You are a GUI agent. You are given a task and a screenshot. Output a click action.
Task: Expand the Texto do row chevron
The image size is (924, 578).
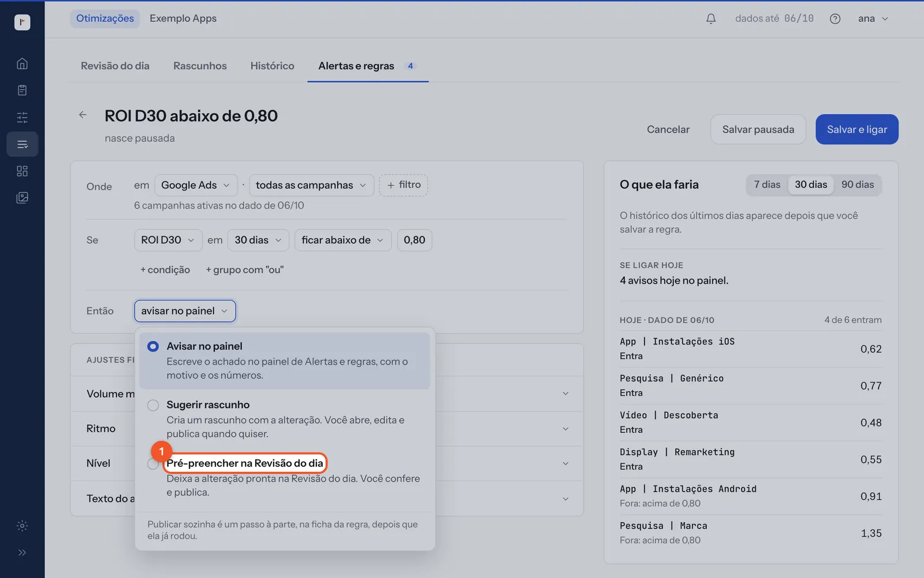(x=565, y=499)
